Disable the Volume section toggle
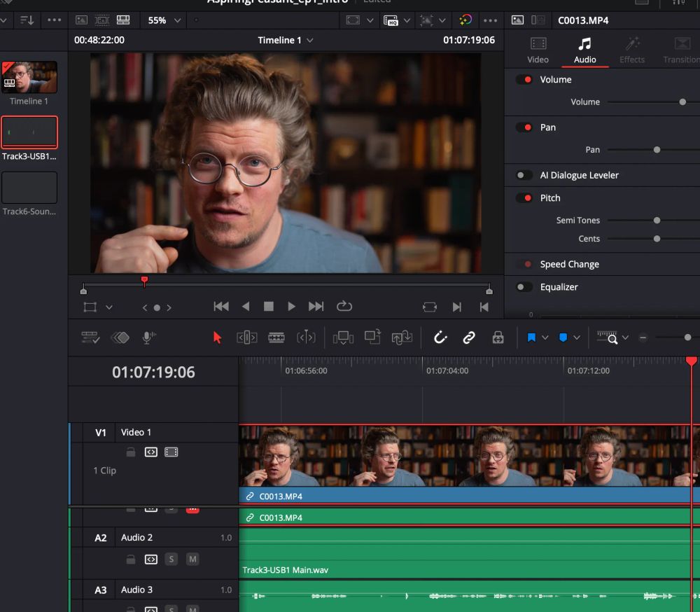 [524, 80]
